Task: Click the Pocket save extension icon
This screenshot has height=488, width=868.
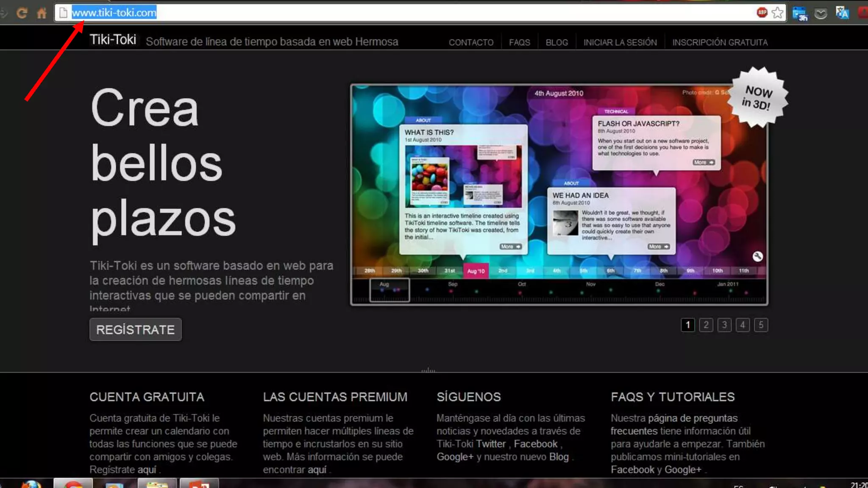Action: 821,14
